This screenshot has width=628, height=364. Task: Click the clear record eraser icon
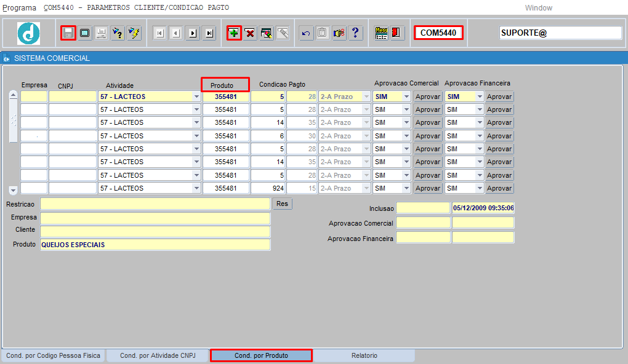click(x=267, y=33)
